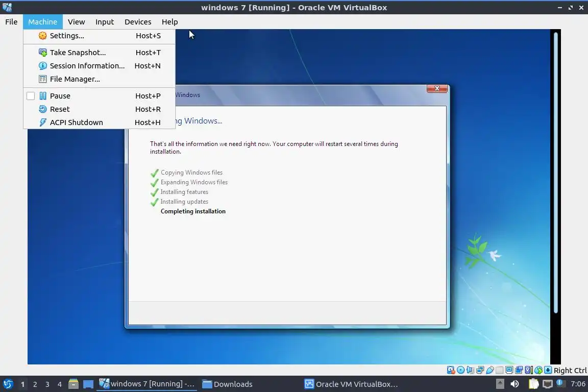Image resolution: width=588 pixels, height=392 pixels.
Task: Choose Take Snapshot from the Machine menu
Action: [x=100, y=53]
